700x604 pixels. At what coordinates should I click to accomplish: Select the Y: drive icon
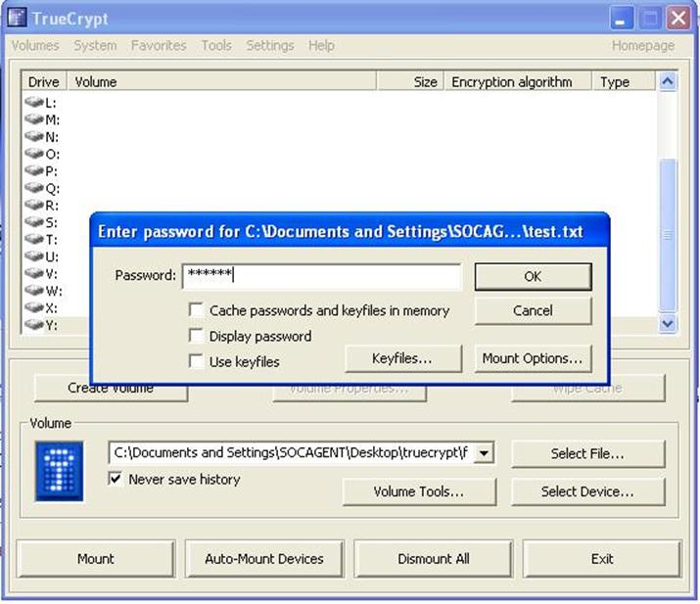point(34,324)
